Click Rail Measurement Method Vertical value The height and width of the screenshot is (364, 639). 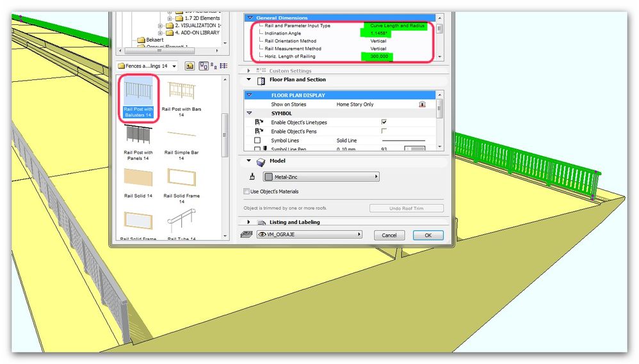(378, 49)
